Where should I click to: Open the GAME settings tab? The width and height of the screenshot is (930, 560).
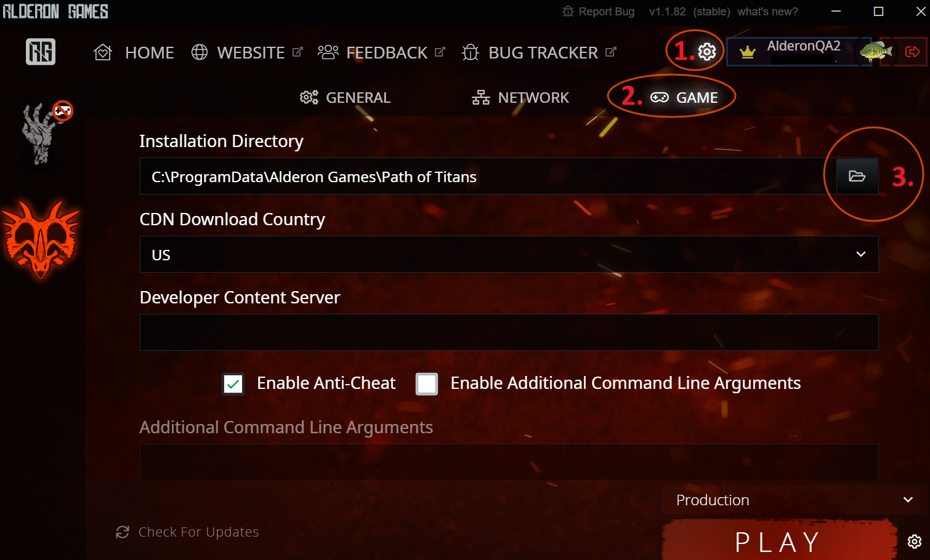684,97
